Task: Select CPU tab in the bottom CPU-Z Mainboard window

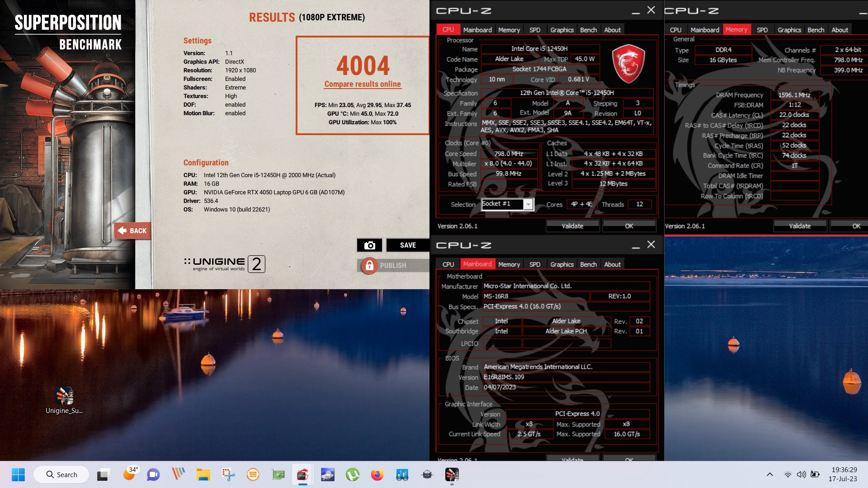Action: pos(448,264)
